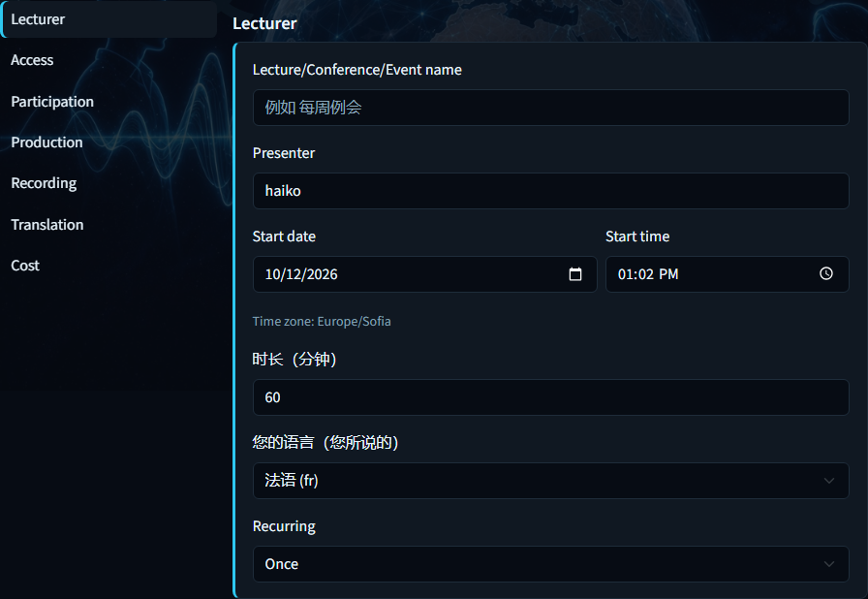
Task: Click the Start time field showing 01:02 PM
Action: tap(727, 274)
